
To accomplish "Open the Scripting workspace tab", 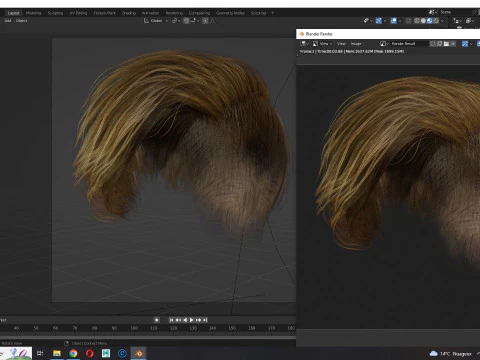I will point(258,13).
